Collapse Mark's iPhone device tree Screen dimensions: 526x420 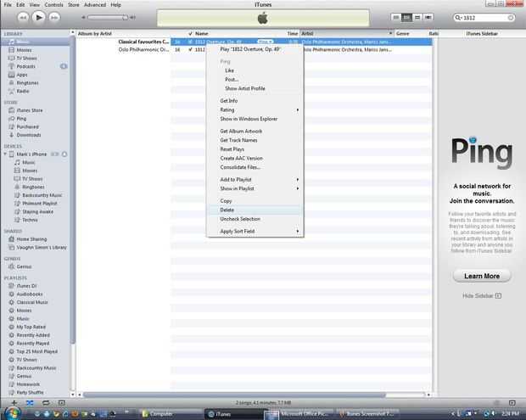(5, 154)
